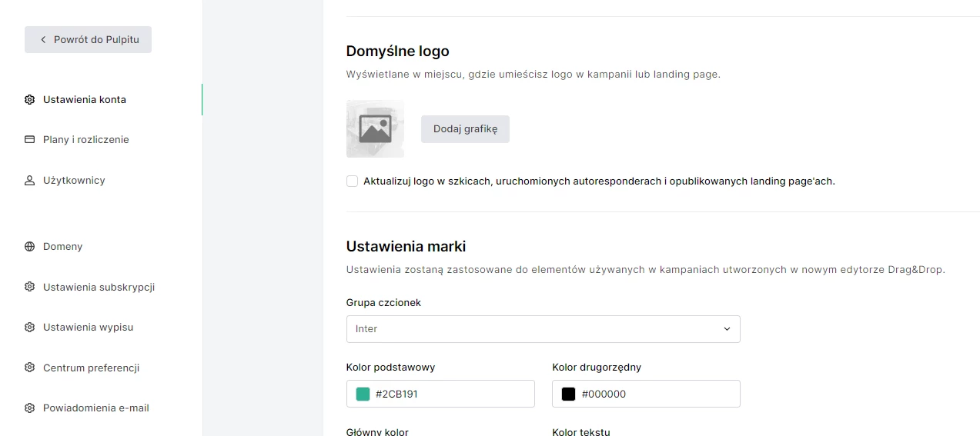980x436 pixels.
Task: Enable the Aktualizuj logo w szkicach checkbox
Action: click(x=352, y=181)
